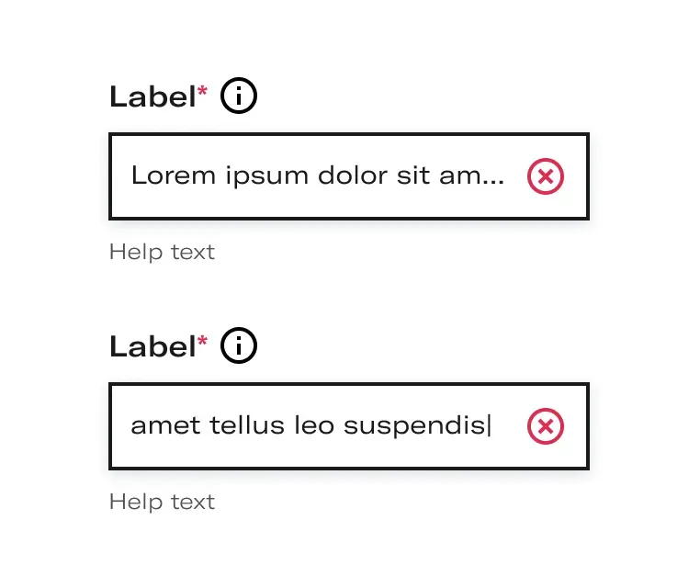Click the Help text under the Lorem ipsum field
The image size is (700, 588).
(162, 253)
